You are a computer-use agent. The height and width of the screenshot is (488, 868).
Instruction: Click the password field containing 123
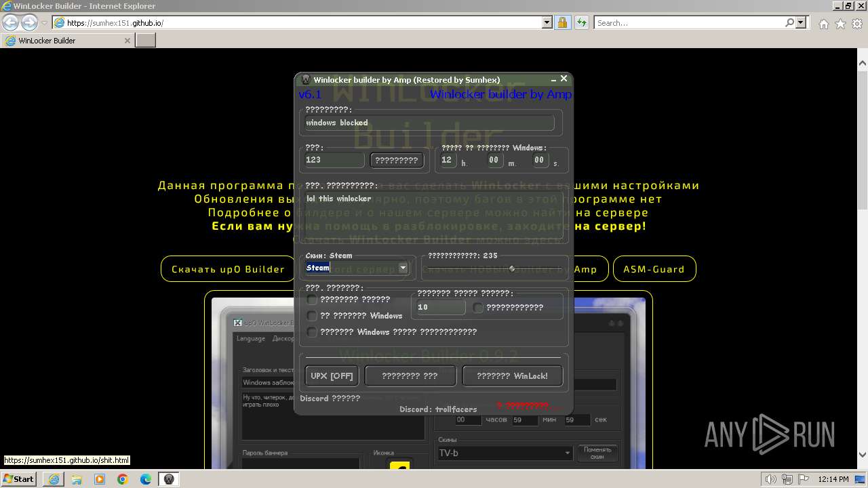click(x=333, y=160)
